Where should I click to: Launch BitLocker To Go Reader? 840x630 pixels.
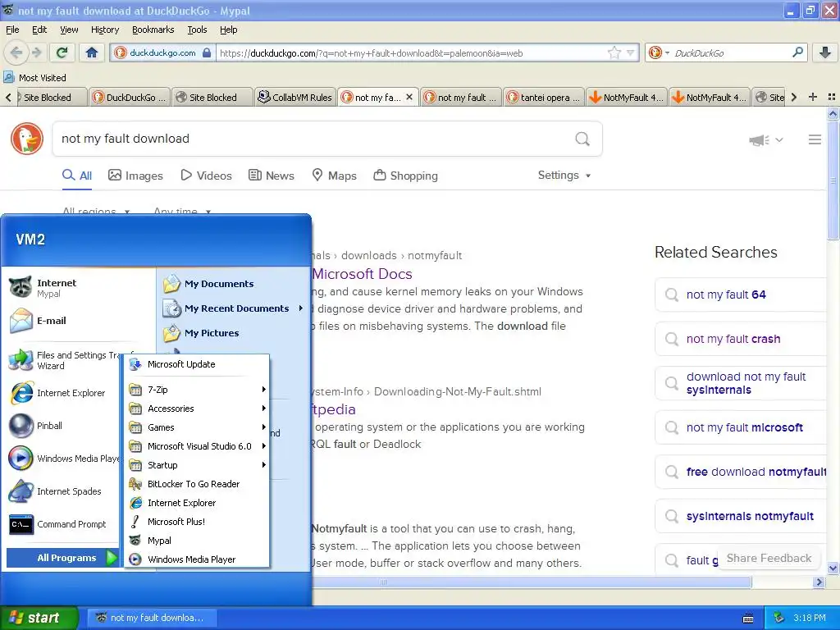(x=197, y=484)
